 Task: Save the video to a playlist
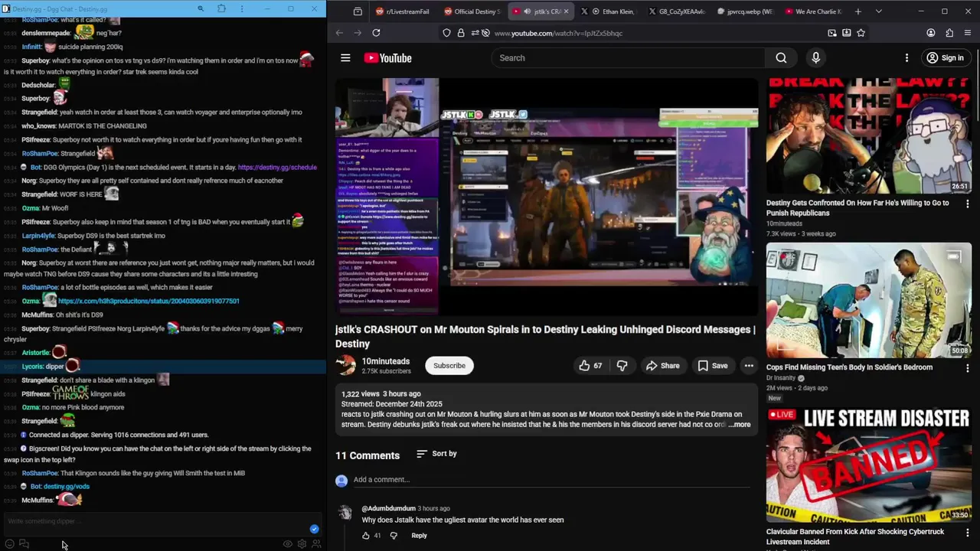[712, 366]
